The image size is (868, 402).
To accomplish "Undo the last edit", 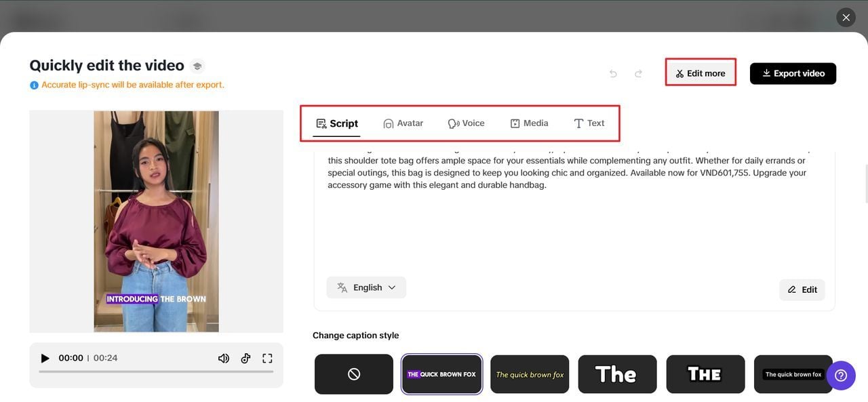I will (612, 73).
